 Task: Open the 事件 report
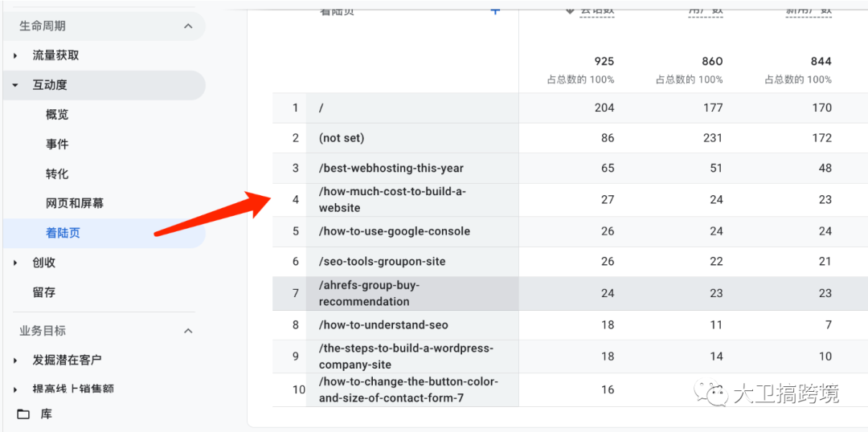click(x=57, y=145)
